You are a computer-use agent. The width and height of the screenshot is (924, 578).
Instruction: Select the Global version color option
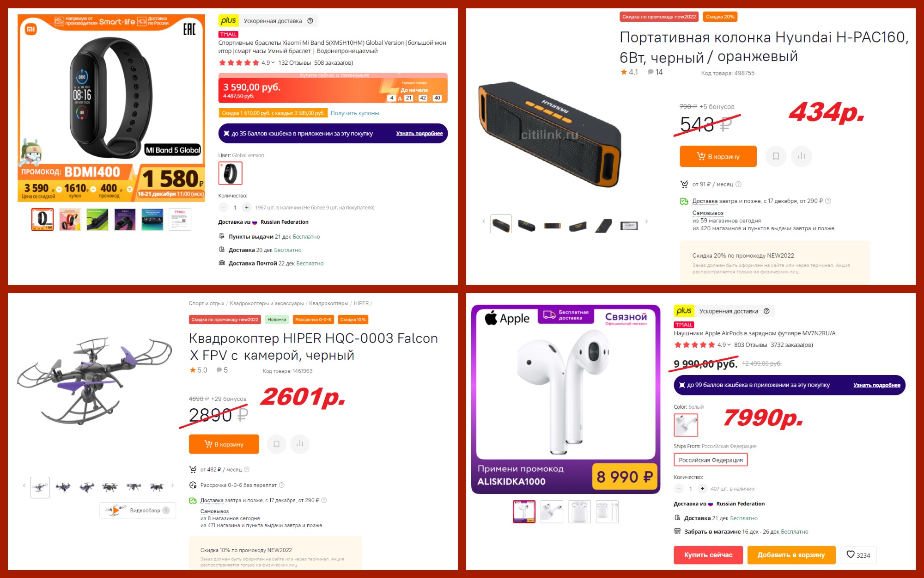click(230, 173)
